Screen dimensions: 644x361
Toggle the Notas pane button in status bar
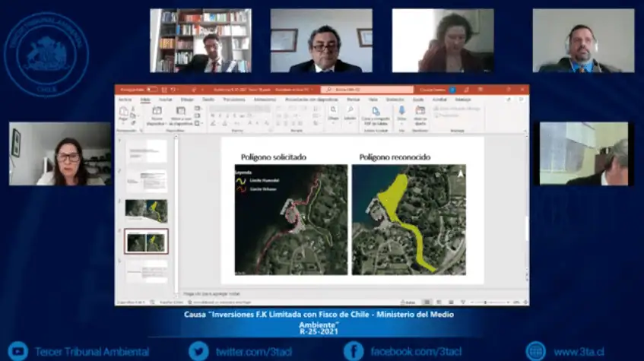(x=408, y=302)
